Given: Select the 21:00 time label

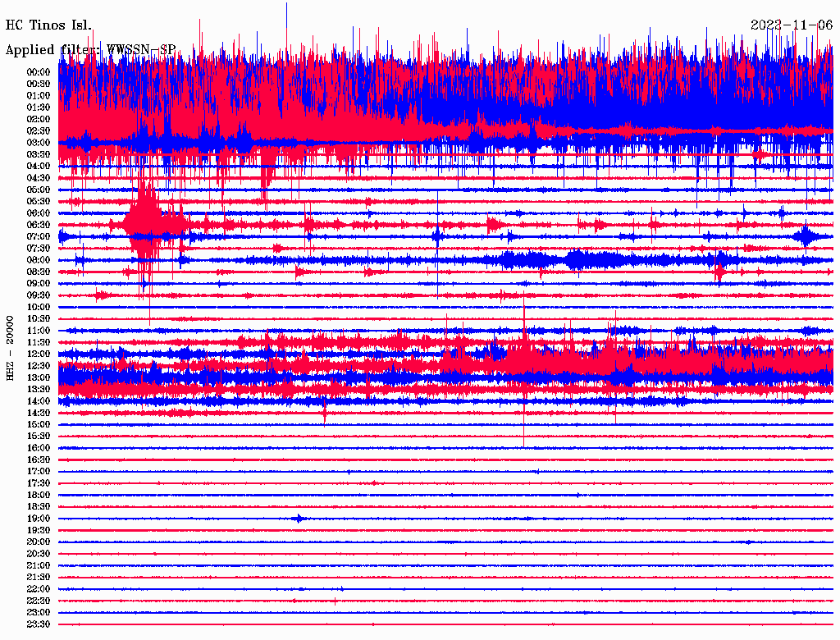Looking at the screenshot, I should 39,566.
